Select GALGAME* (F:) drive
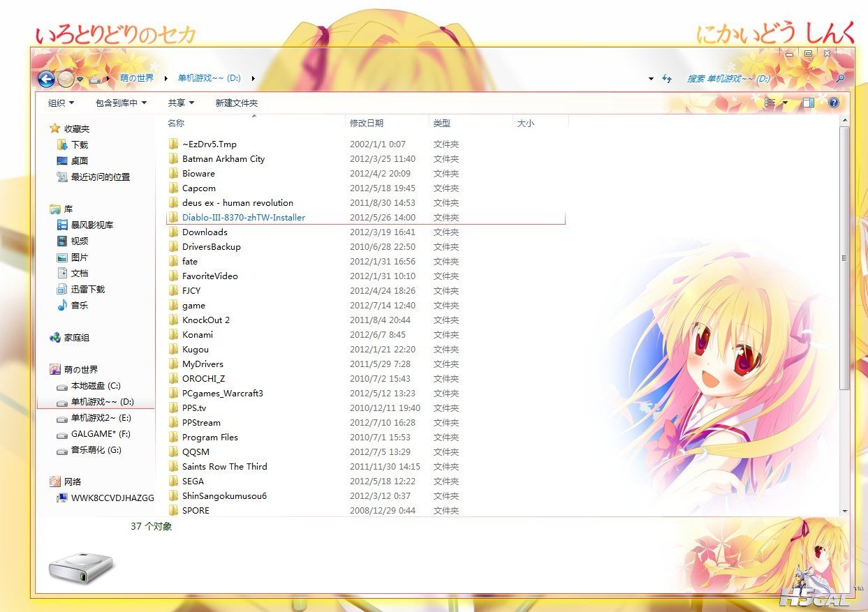Image resolution: width=868 pixels, height=612 pixels. pos(101,434)
